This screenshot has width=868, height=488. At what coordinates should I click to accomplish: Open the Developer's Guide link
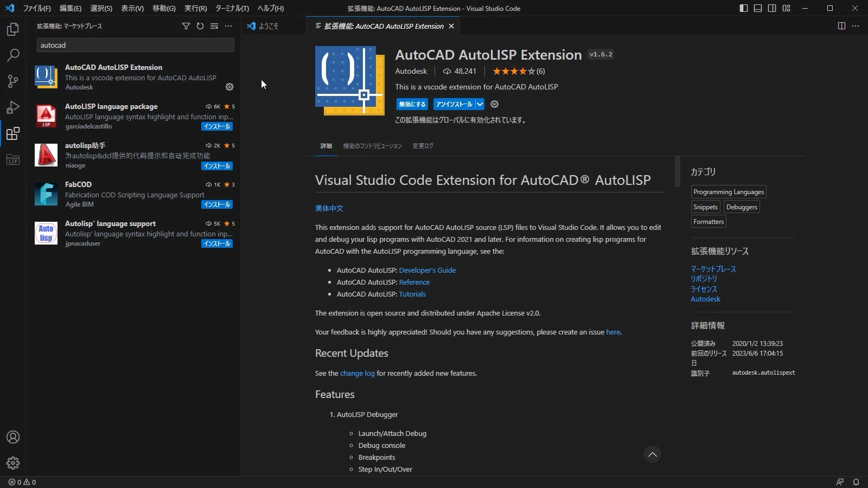(x=427, y=270)
